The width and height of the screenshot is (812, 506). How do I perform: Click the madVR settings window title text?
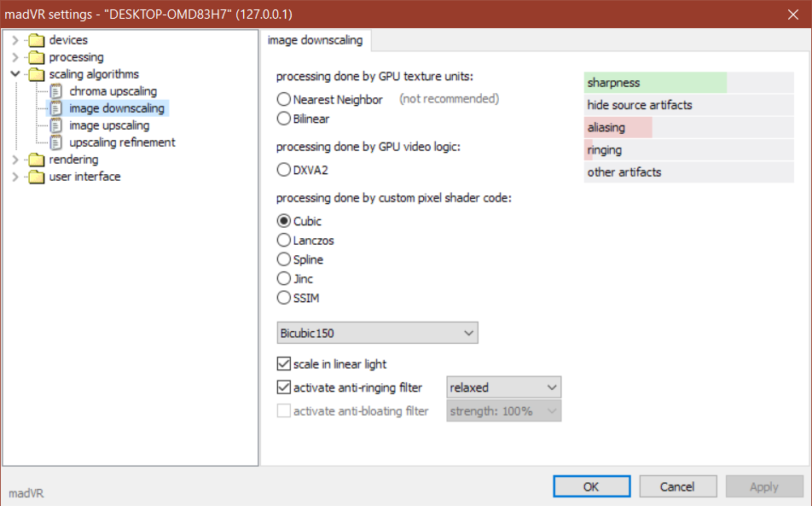(148, 14)
